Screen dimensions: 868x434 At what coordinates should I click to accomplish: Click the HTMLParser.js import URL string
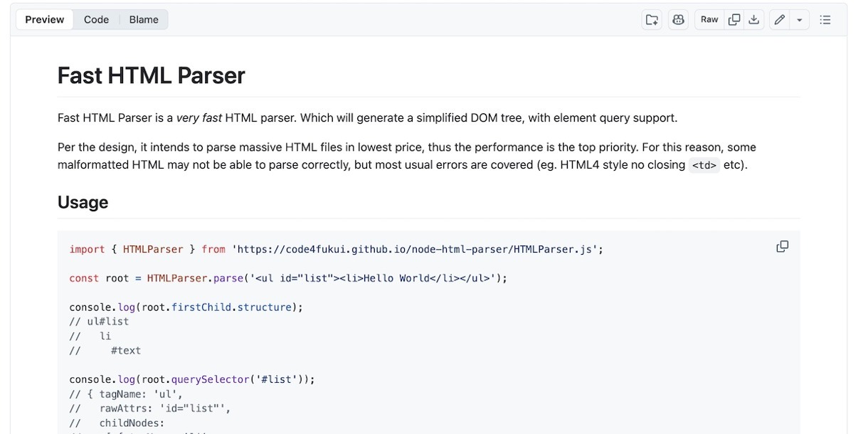click(417, 250)
